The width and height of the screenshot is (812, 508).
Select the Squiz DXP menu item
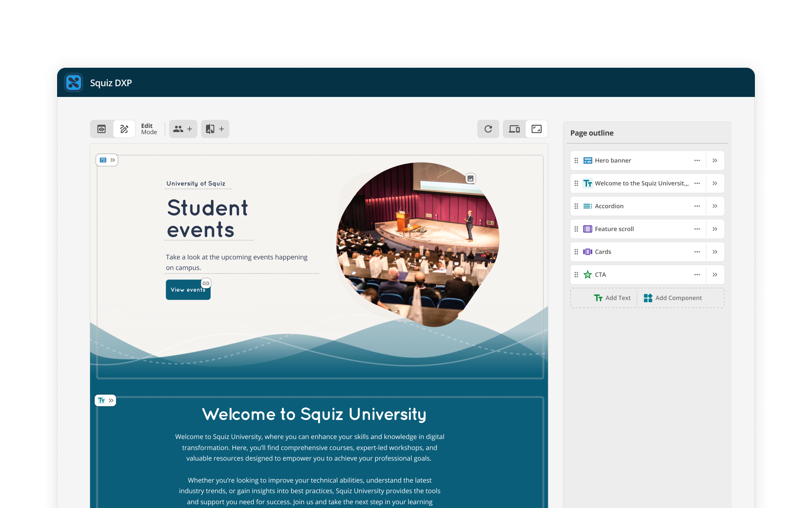(x=112, y=83)
